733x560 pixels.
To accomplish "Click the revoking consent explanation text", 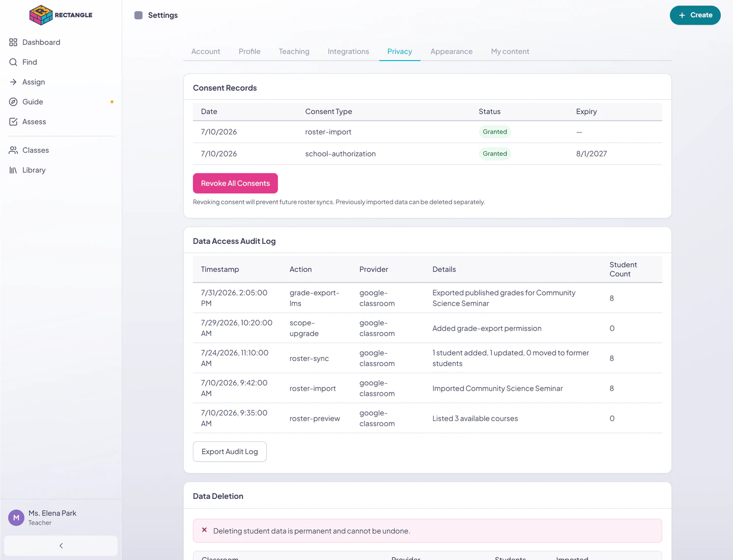I will pos(339,202).
